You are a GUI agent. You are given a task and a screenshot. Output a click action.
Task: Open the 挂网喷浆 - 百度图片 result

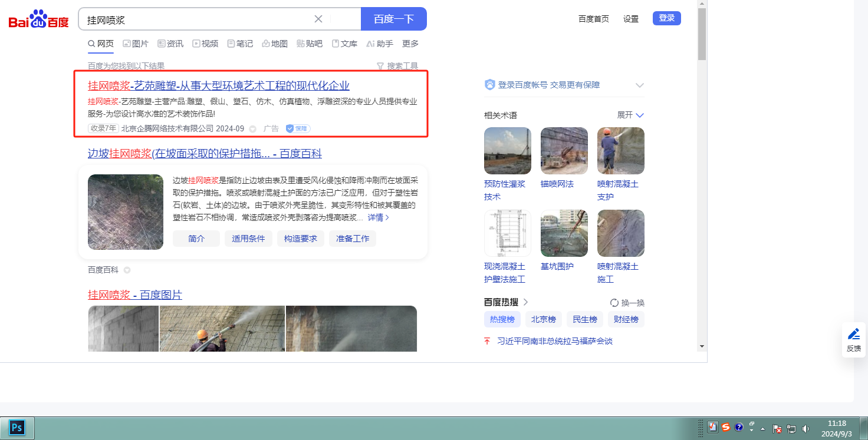[135, 295]
